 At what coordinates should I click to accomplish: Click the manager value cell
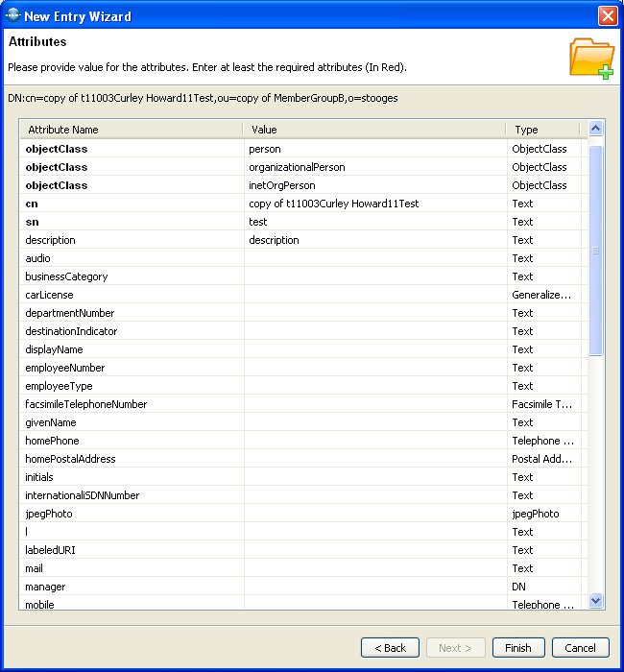pyautogui.click(x=374, y=587)
